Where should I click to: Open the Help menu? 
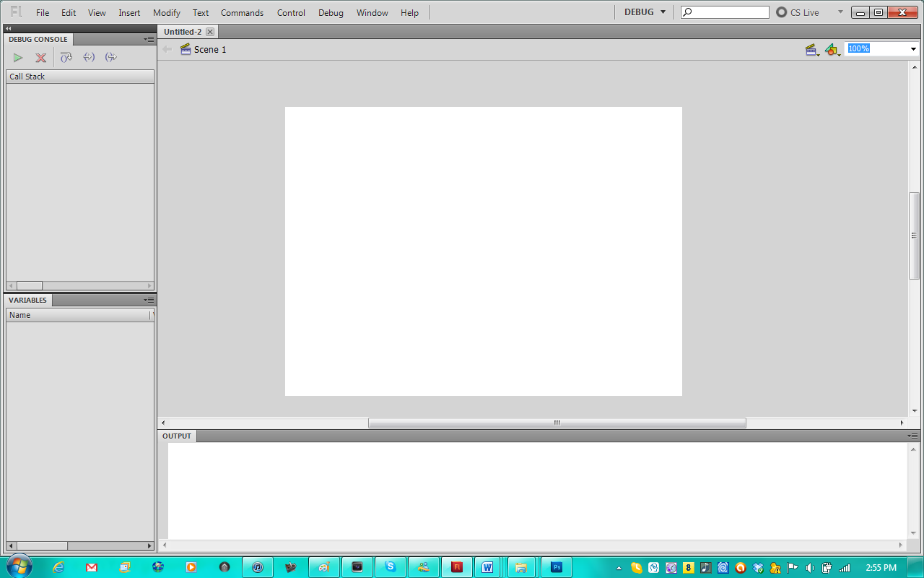click(x=409, y=13)
